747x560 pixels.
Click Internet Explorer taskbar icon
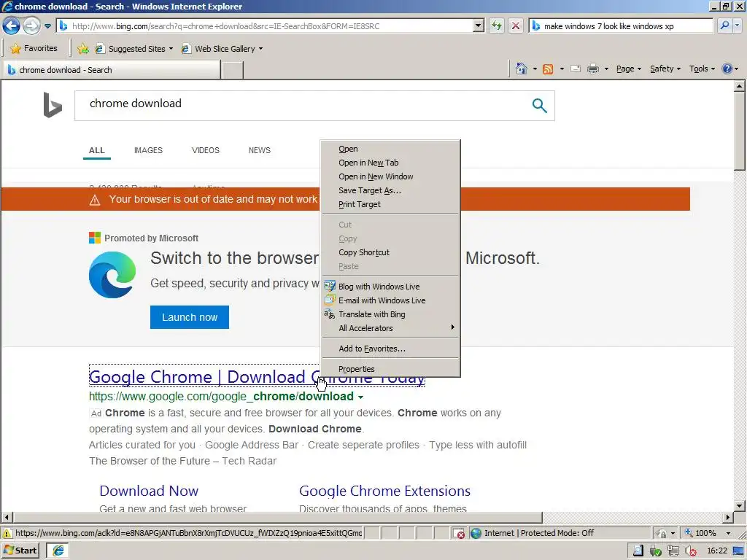pos(58,551)
